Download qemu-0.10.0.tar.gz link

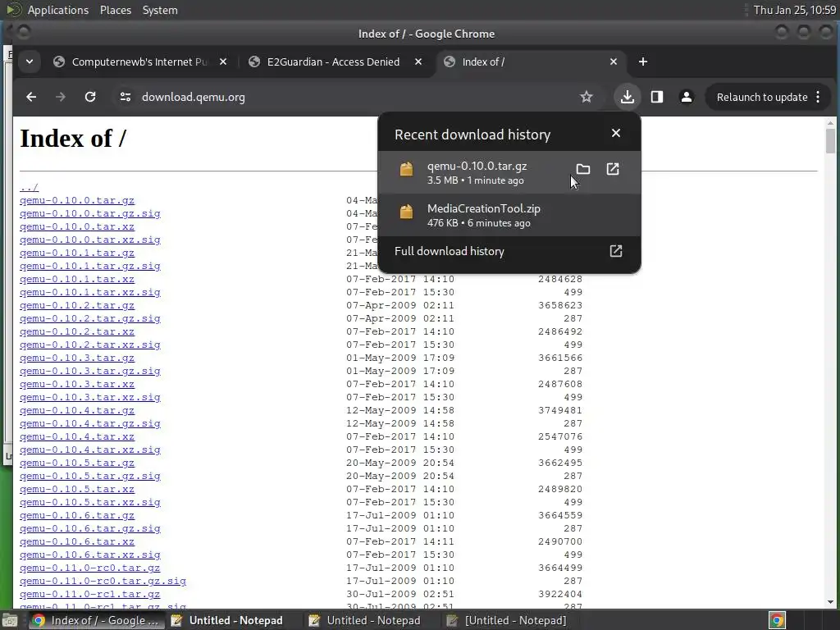(x=77, y=200)
